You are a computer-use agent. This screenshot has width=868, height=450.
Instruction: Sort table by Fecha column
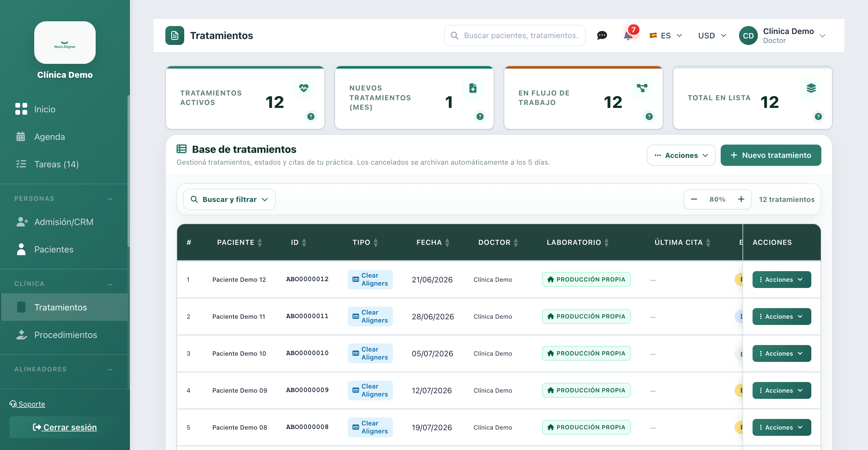click(x=447, y=242)
